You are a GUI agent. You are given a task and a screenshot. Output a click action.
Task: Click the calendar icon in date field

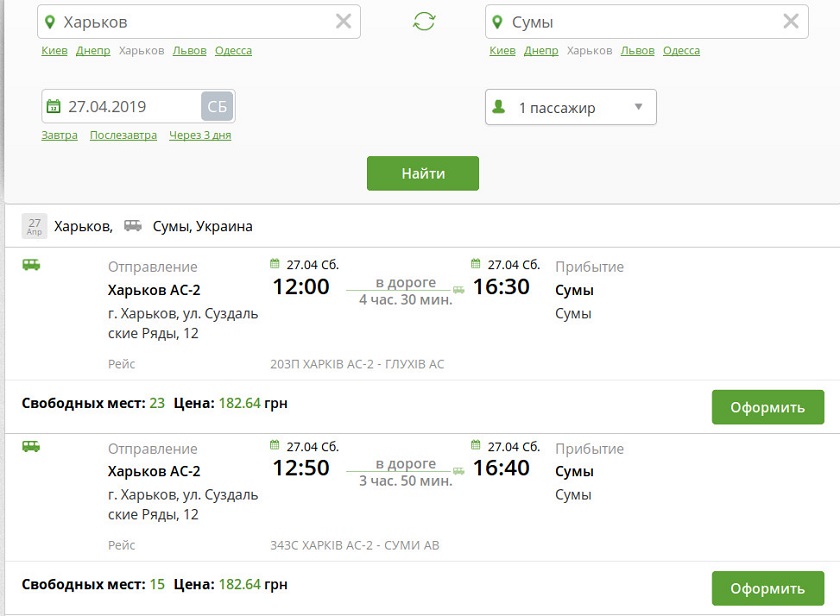point(55,107)
